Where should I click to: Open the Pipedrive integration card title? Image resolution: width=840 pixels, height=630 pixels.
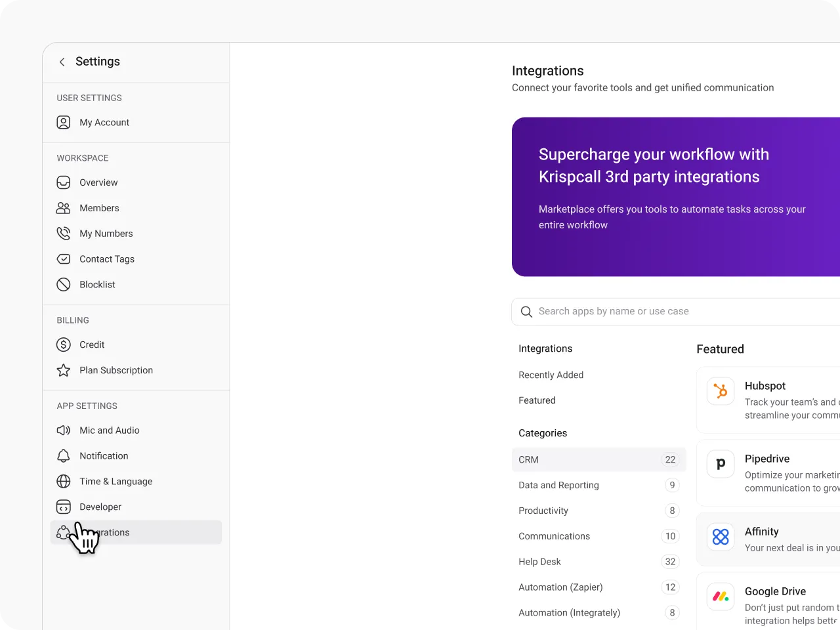pyautogui.click(x=767, y=459)
